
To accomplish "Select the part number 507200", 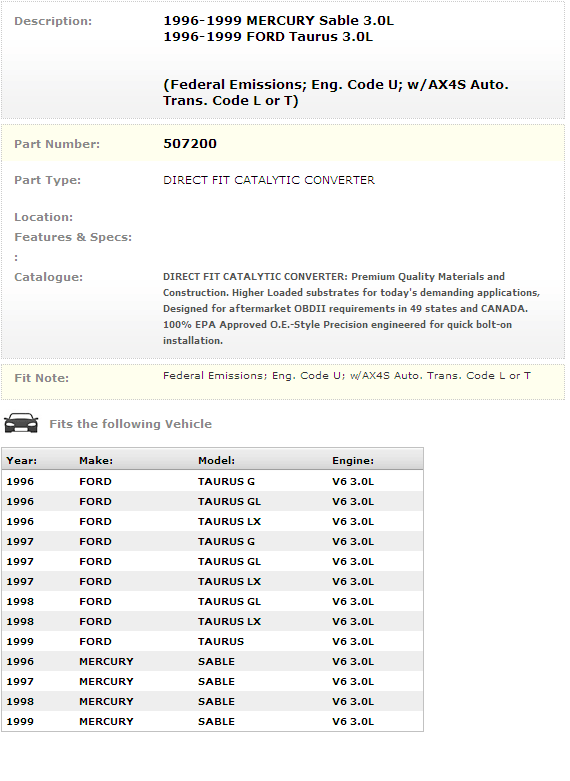I will tap(190, 144).
